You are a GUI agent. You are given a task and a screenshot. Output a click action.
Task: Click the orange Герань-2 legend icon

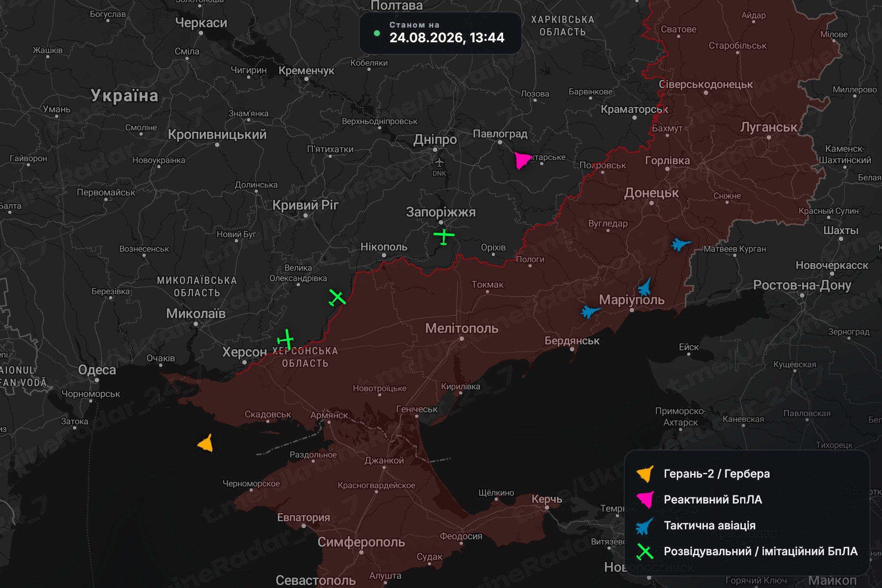pos(645,474)
